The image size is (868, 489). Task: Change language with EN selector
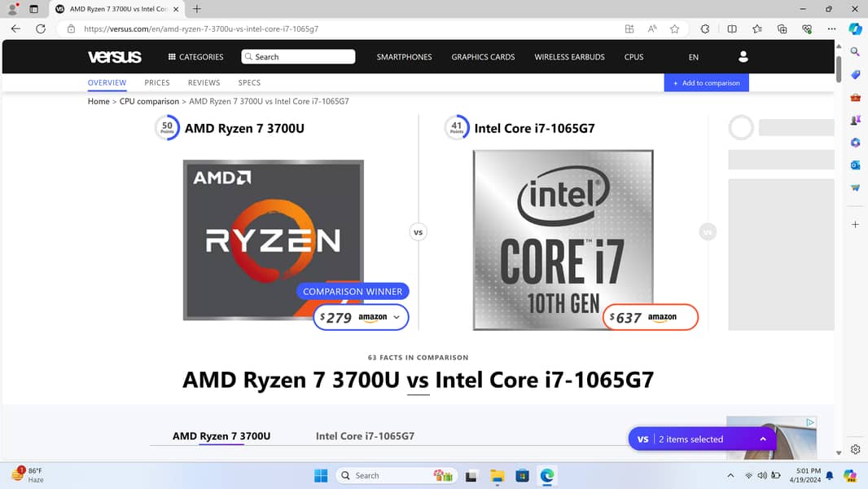point(694,57)
